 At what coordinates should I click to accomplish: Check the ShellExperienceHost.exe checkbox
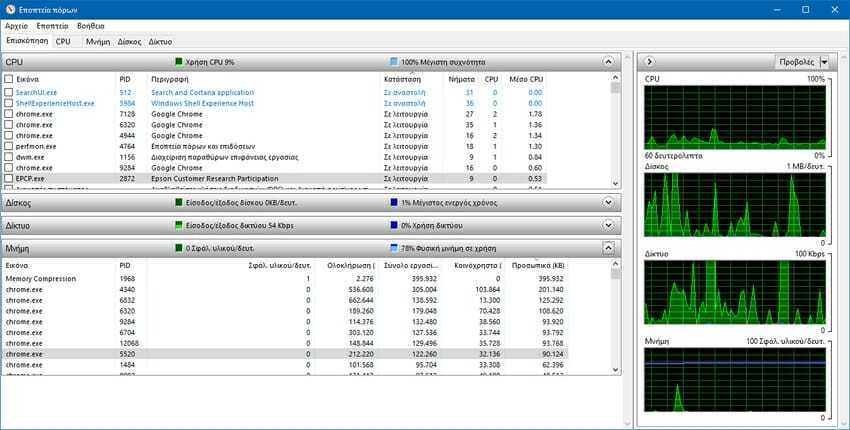[x=9, y=103]
